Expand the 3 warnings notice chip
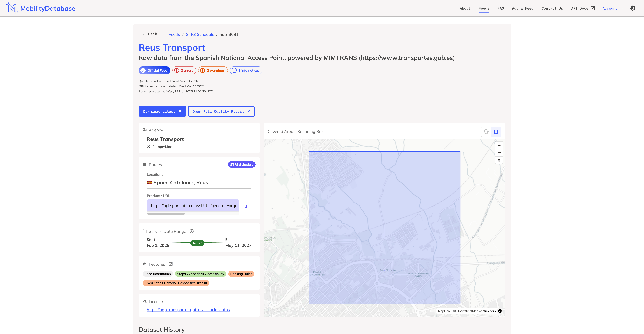Image resolution: width=644 pixels, height=334 pixels. pyautogui.click(x=213, y=70)
